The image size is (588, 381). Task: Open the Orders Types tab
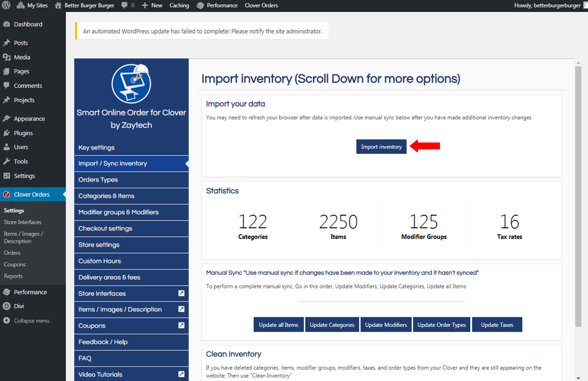(131, 179)
